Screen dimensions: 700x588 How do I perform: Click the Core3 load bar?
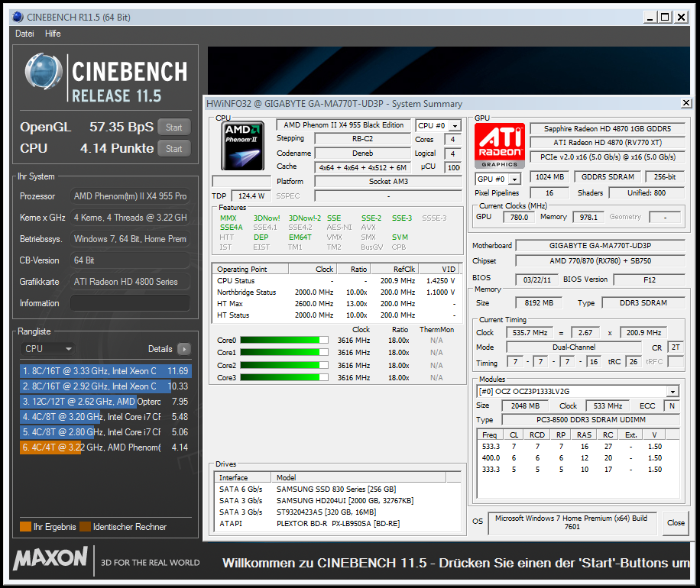[284, 377]
